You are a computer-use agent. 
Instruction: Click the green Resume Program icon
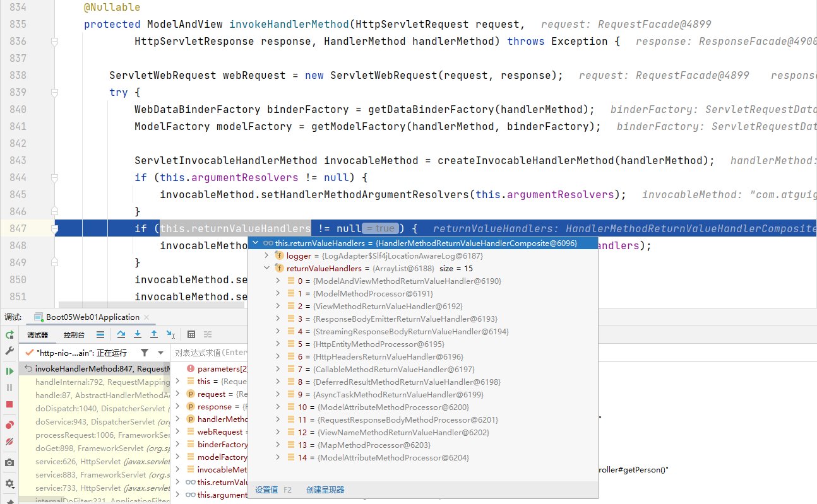[9, 371]
